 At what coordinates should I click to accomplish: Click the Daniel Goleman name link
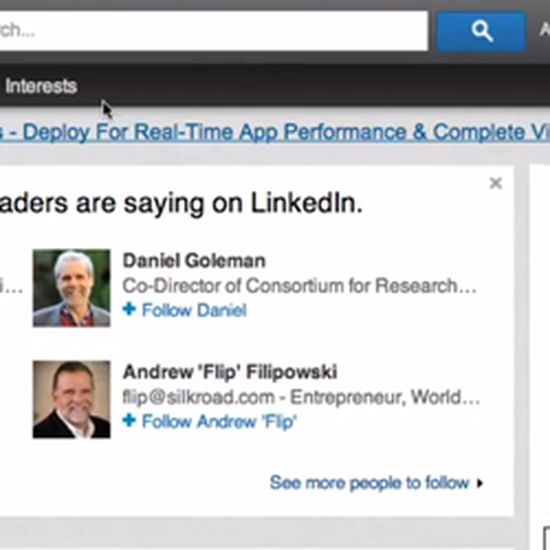(194, 261)
